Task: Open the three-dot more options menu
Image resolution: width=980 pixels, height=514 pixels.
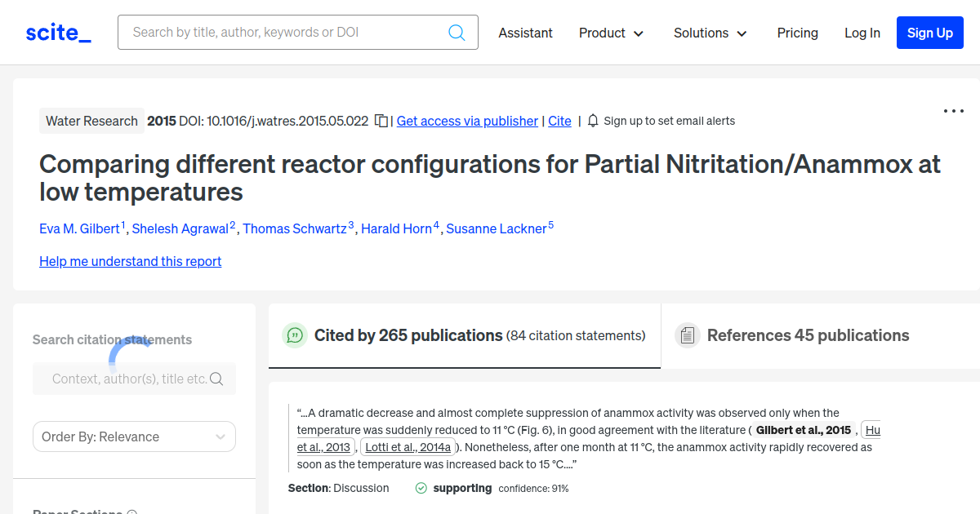Action: [x=953, y=111]
